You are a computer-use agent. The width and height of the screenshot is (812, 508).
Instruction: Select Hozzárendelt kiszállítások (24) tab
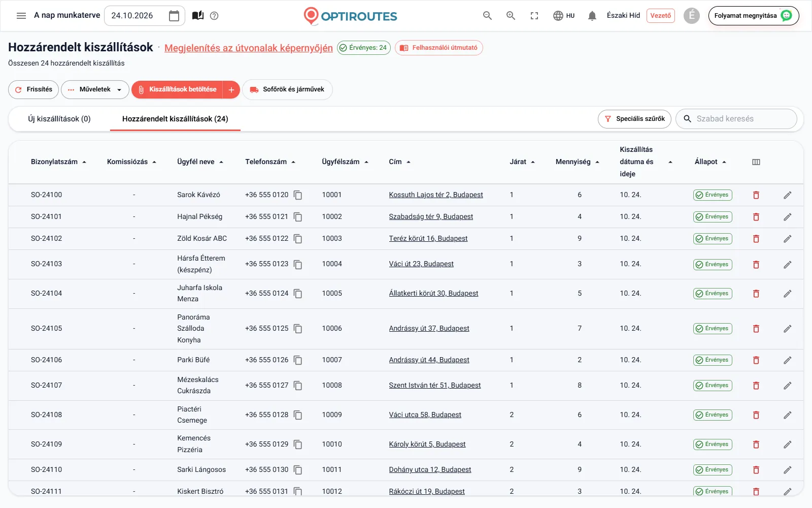(175, 119)
